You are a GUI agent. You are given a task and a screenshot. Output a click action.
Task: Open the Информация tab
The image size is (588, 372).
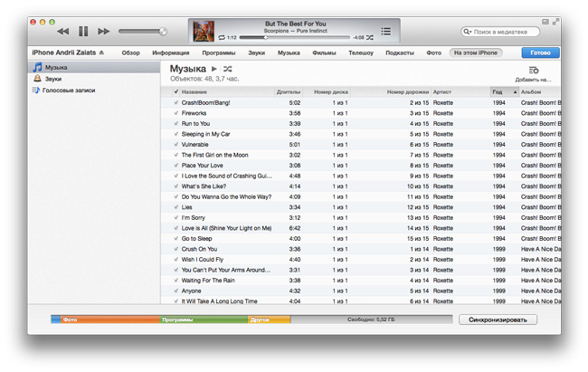click(171, 52)
